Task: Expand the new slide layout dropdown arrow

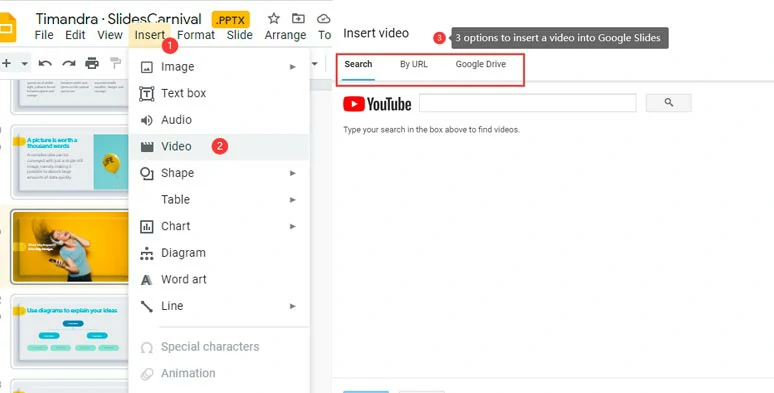Action: [x=24, y=64]
